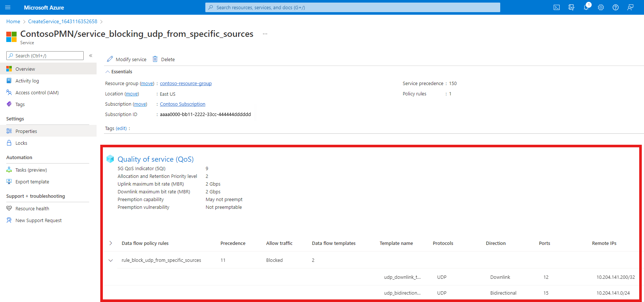Open the Feedback icon in top bar
644x302 pixels.
(x=630, y=7)
